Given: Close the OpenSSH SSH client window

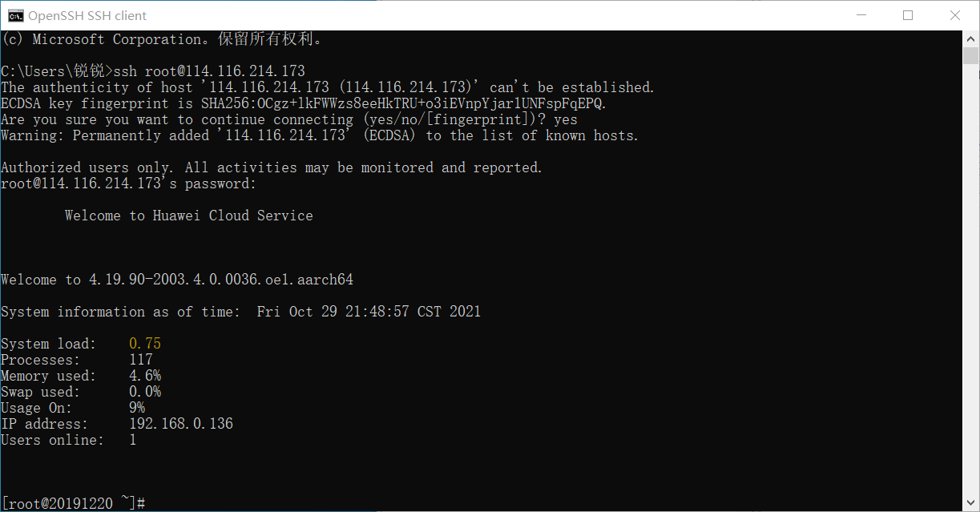Looking at the screenshot, I should click(955, 15).
